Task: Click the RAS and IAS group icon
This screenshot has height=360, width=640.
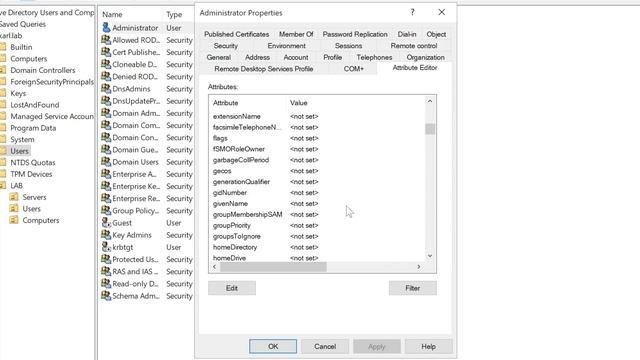Action: pos(106,271)
